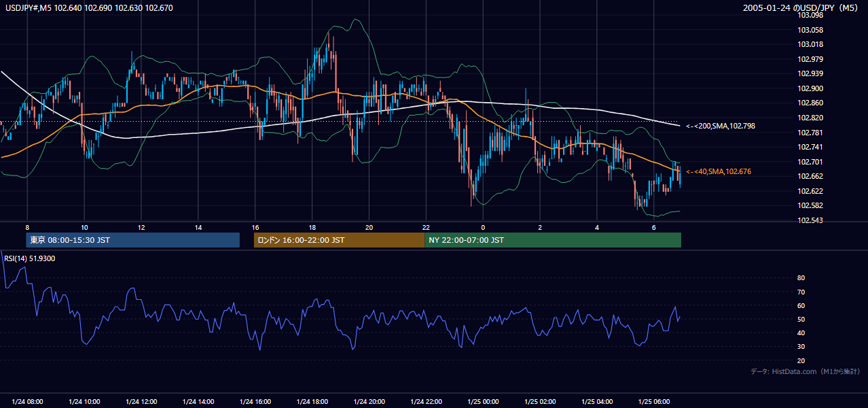Click the chart title 2005-01-24 のUSD/JPY (M5)
868x408 pixels.
[x=801, y=7]
